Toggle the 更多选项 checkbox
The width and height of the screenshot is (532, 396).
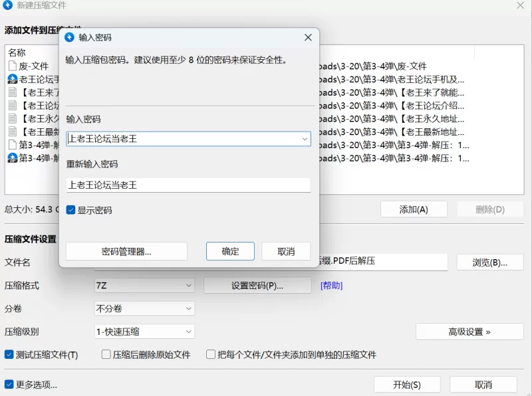tap(9, 385)
